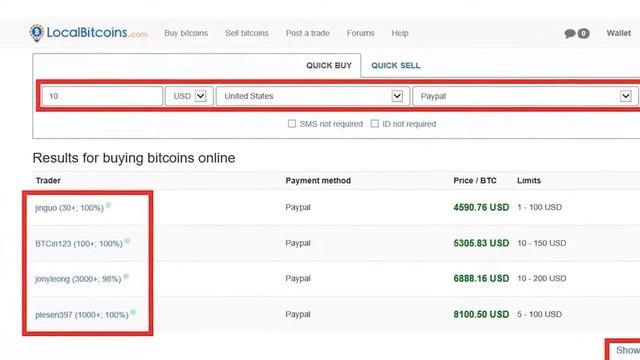Click the unread message count badge 0
Image resolution: width=640 pixels, height=360 pixels.
tap(584, 33)
